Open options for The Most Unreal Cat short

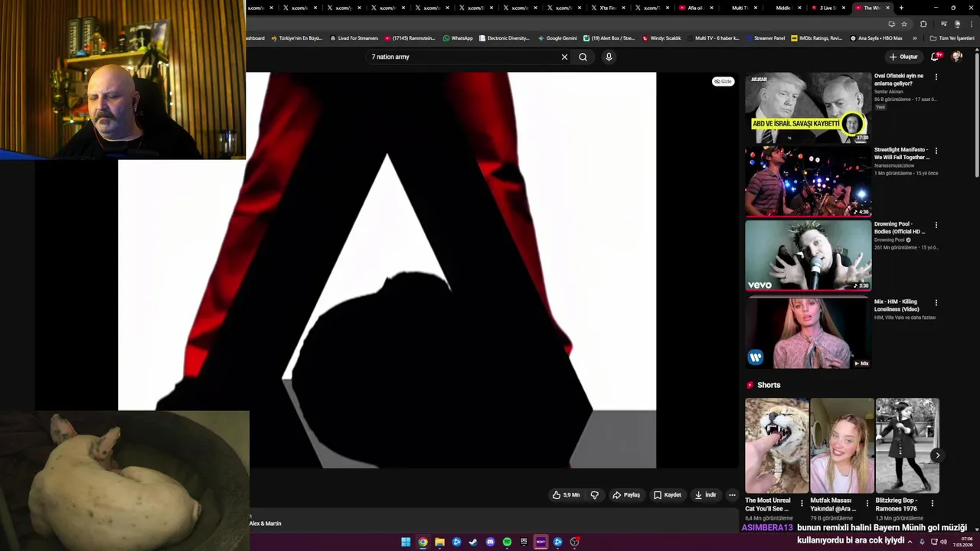pyautogui.click(x=802, y=504)
